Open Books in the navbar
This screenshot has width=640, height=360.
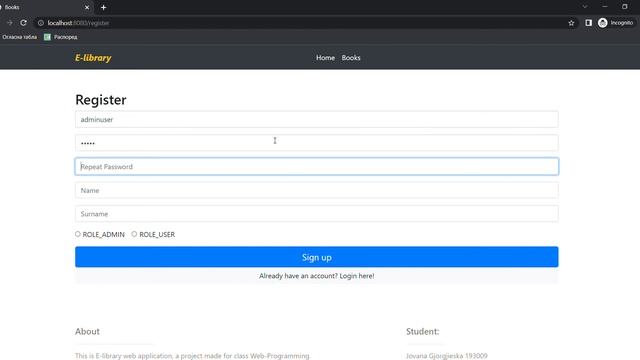tap(351, 58)
